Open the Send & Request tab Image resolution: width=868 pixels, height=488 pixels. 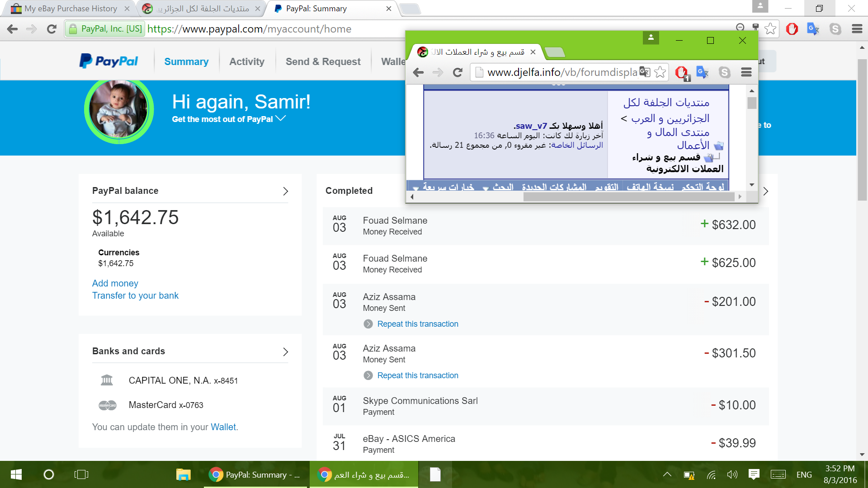point(323,61)
